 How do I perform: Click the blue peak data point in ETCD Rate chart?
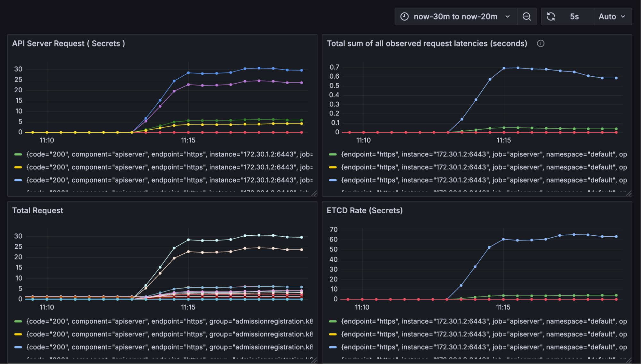coord(574,235)
